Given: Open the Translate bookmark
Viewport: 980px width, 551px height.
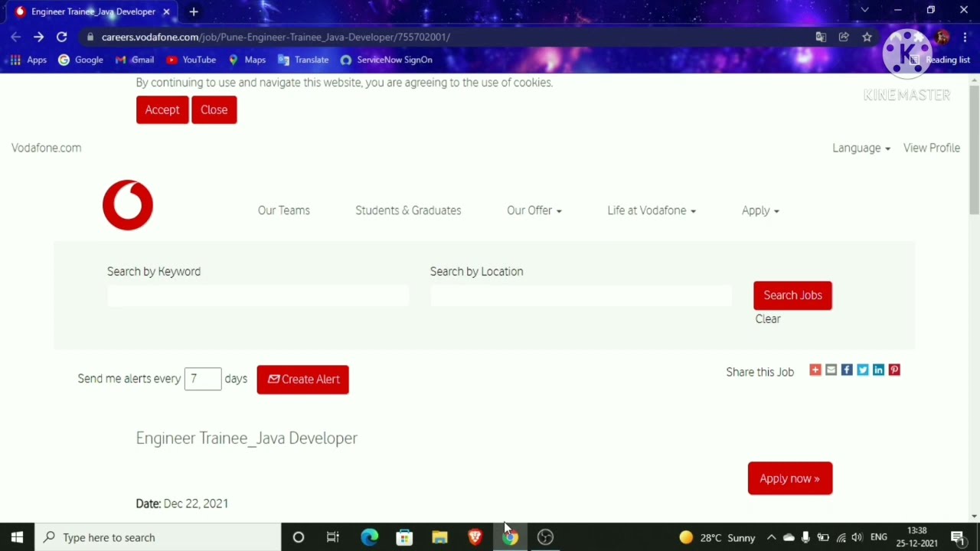Looking at the screenshot, I should 303,60.
